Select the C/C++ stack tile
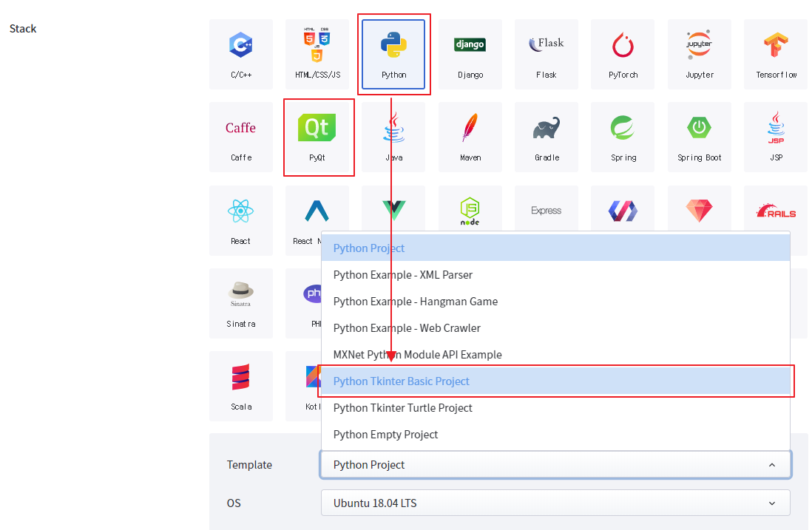 coord(241,55)
